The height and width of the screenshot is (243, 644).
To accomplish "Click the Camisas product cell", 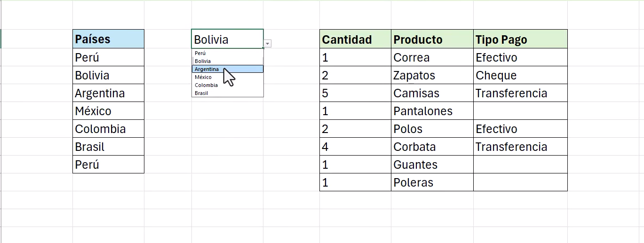I will (x=432, y=93).
